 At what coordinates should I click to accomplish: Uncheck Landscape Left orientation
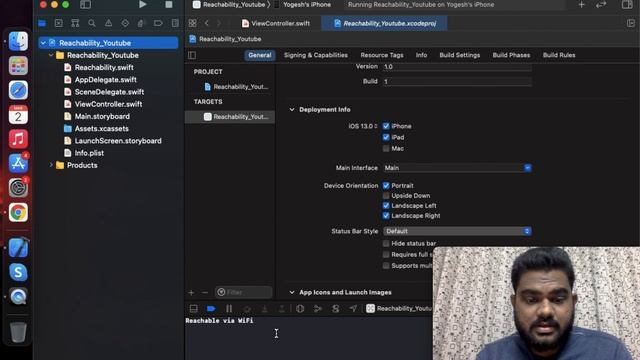[386, 205]
